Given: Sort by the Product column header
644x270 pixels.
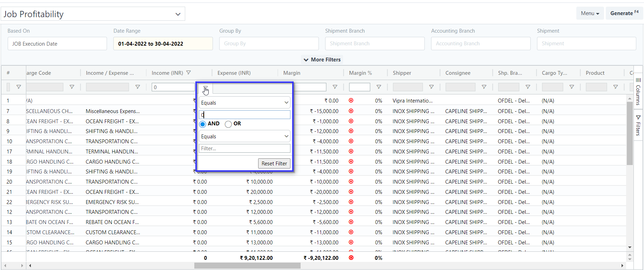Looking at the screenshot, I should [x=595, y=73].
